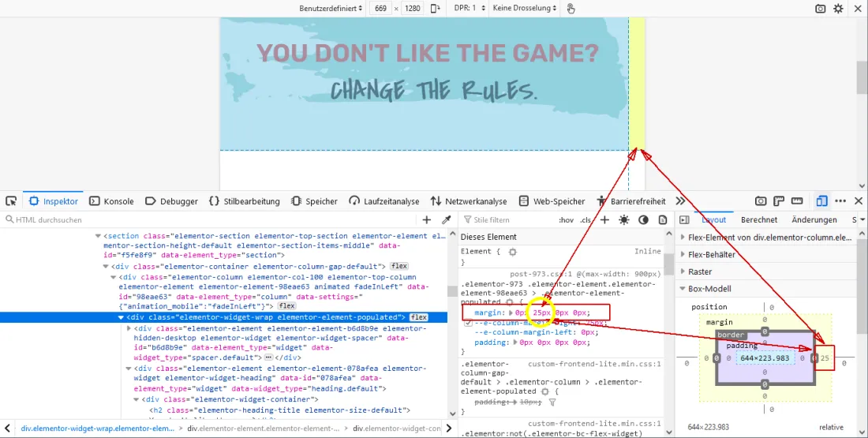Open the devtools overflow tabs chevron

680,201
